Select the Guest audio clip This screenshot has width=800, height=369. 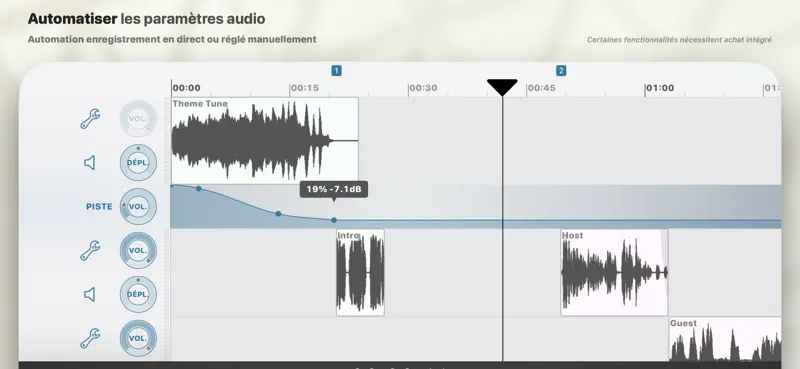pyautogui.click(x=725, y=339)
